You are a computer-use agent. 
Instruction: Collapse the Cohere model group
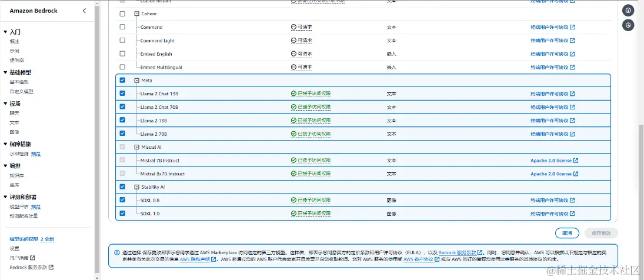tap(137, 14)
